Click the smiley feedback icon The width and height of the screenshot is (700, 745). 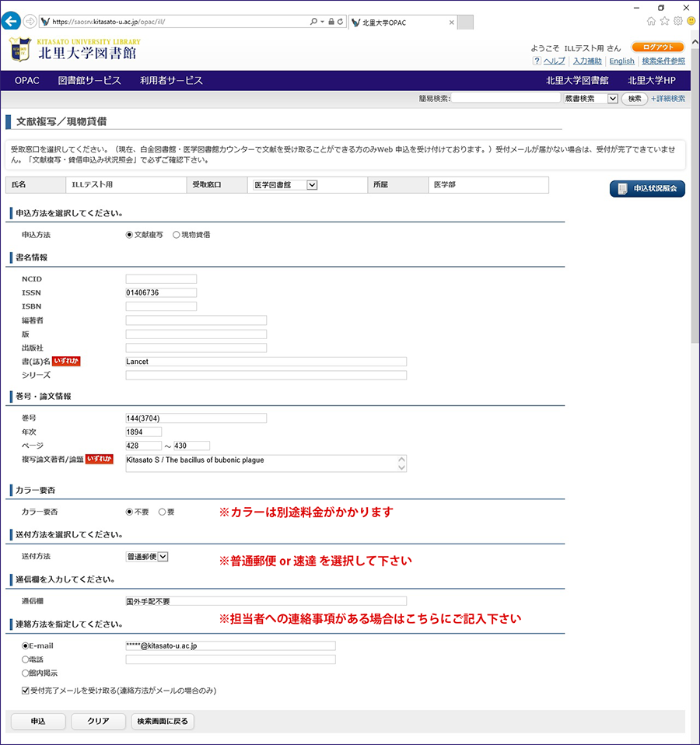(691, 21)
